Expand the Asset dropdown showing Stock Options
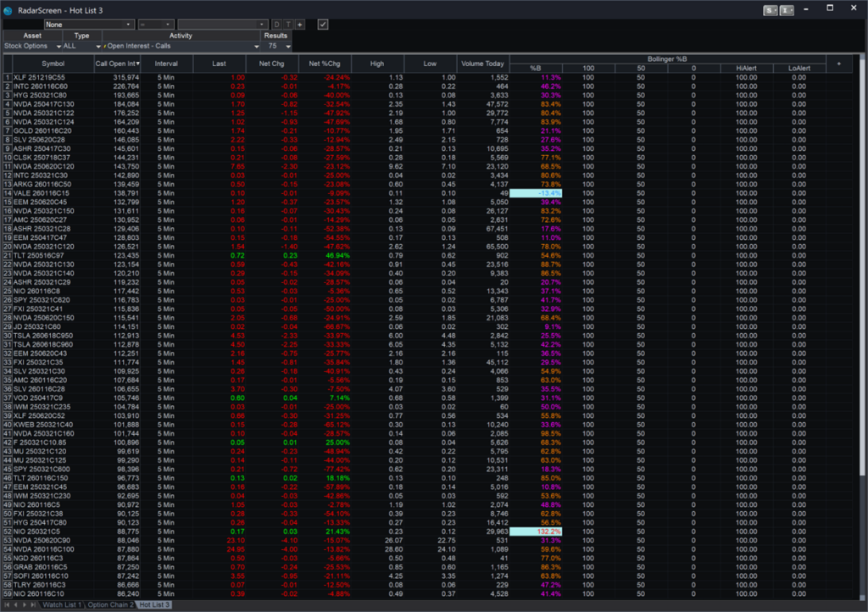This screenshot has width=868, height=612. pyautogui.click(x=58, y=46)
